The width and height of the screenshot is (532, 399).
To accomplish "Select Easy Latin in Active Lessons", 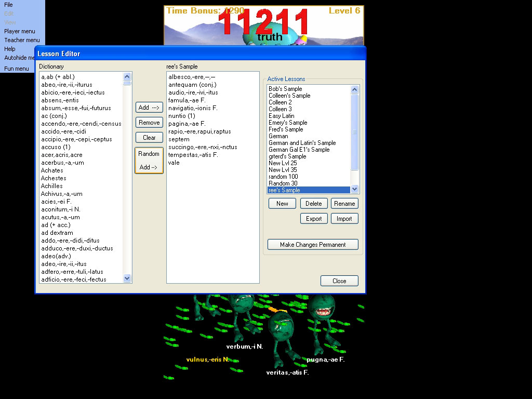I will [x=282, y=116].
